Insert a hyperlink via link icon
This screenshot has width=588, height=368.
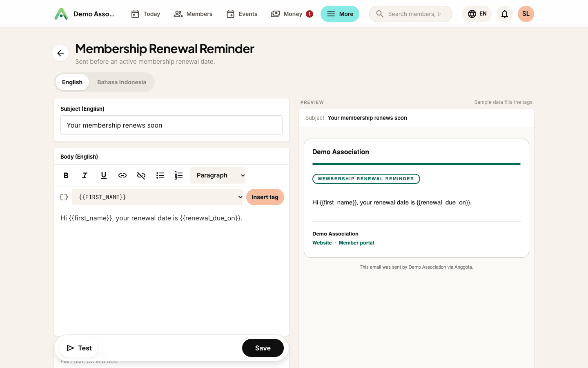tap(122, 175)
